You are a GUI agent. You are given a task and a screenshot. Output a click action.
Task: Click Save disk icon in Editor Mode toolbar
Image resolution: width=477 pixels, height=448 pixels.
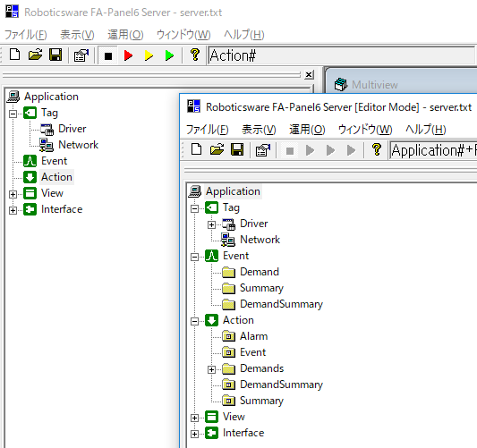coord(237,150)
